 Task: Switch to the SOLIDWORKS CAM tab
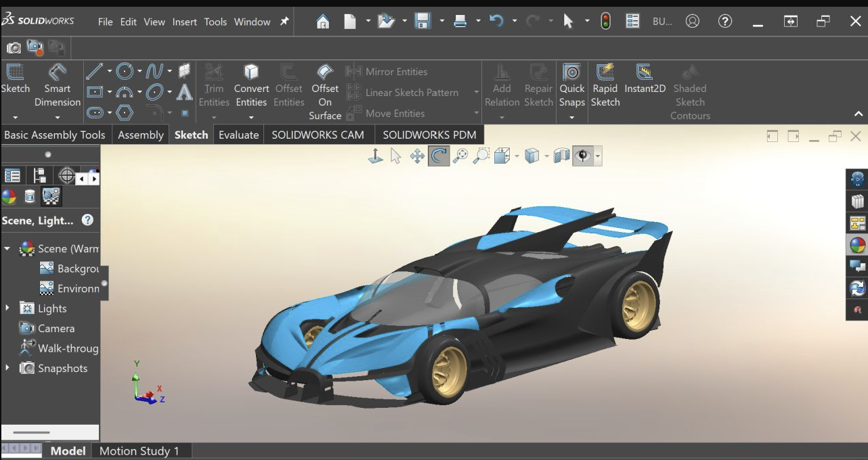[x=318, y=135]
